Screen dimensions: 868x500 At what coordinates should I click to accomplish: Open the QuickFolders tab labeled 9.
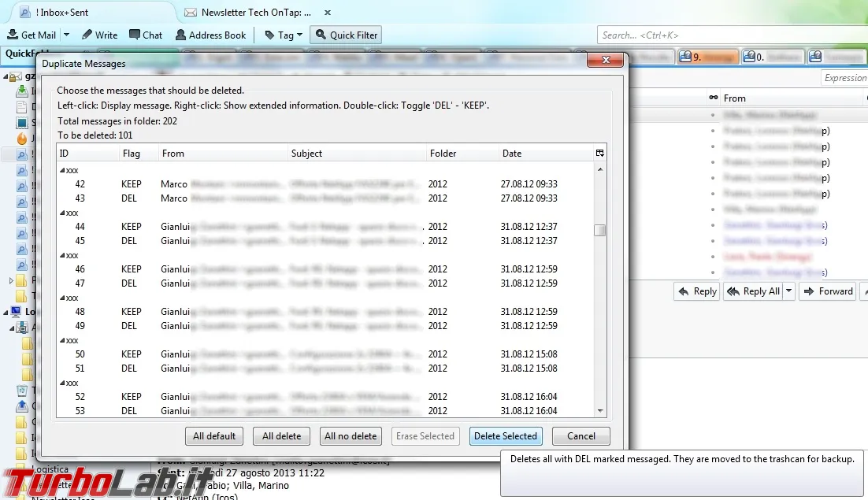click(708, 57)
